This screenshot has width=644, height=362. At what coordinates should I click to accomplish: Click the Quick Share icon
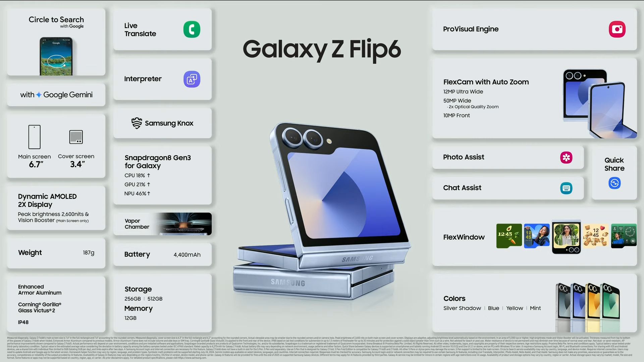point(615,183)
